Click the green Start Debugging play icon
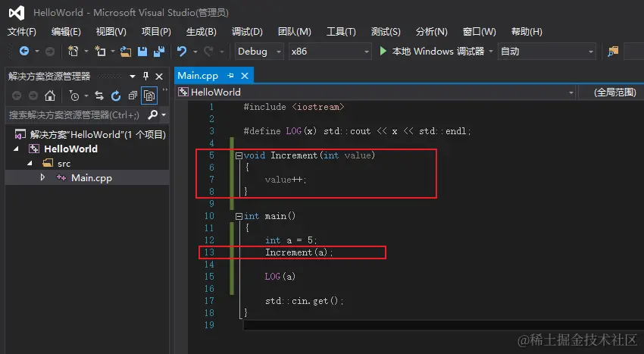The image size is (644, 354). pos(383,51)
